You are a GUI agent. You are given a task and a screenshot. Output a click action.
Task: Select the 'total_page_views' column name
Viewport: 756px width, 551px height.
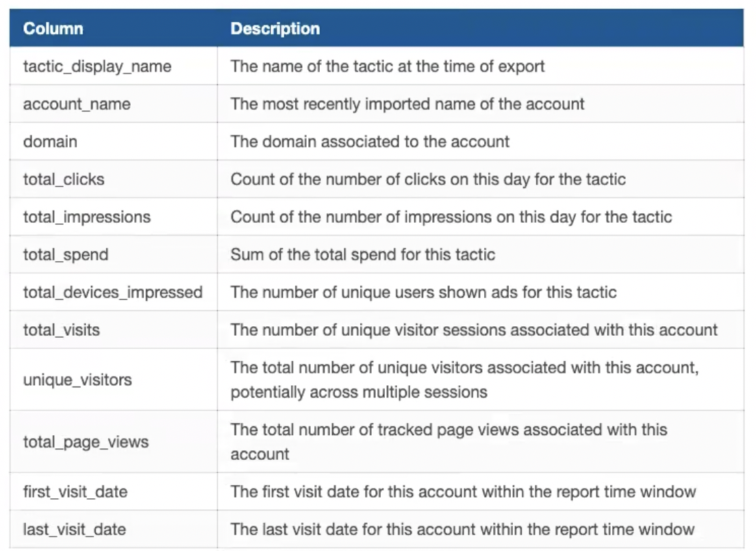click(86, 442)
